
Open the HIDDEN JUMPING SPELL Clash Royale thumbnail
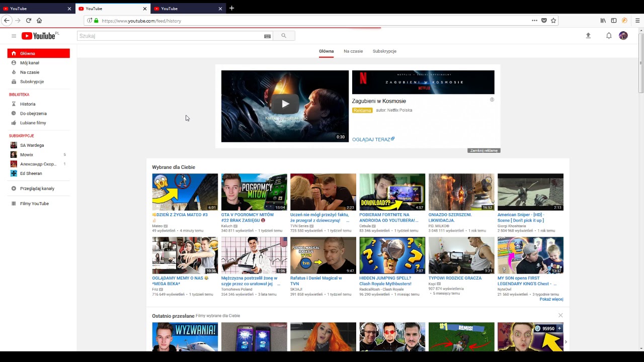392,255
